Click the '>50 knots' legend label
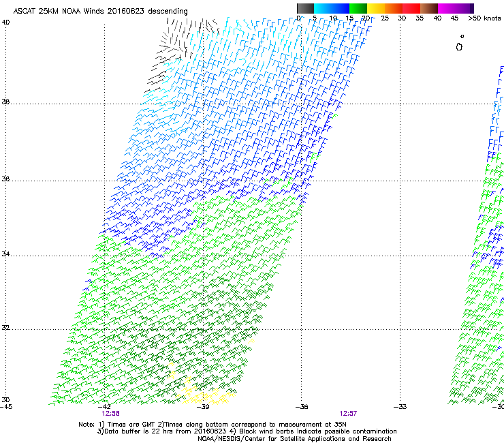Viewport: 504px width, 443px height. 484,18
